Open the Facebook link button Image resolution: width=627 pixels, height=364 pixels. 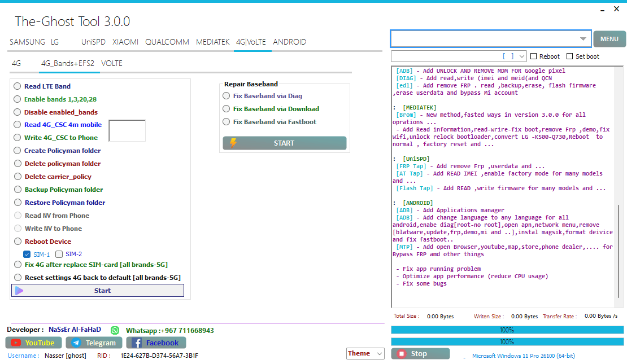pos(156,343)
